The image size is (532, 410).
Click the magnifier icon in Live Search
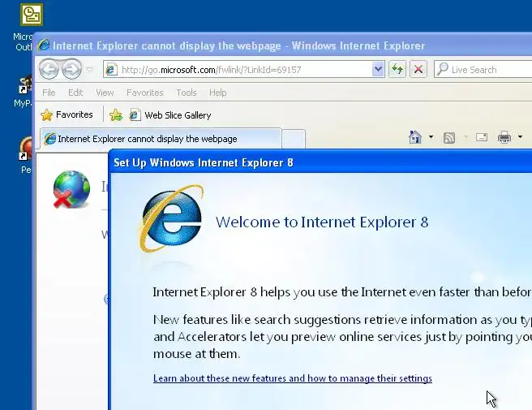[443, 69]
